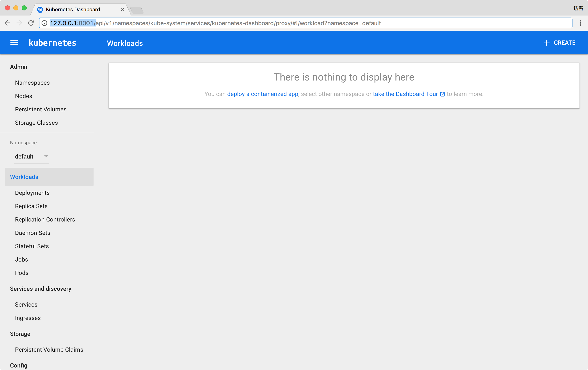Go back using browser back arrow

(8, 23)
